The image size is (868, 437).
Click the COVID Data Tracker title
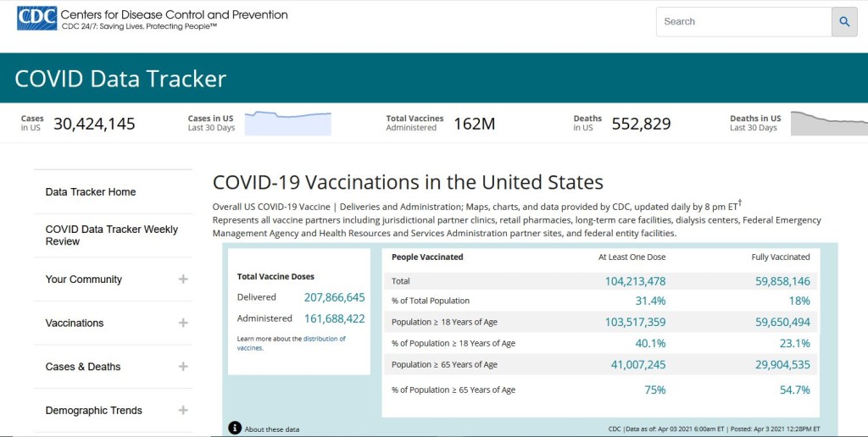(120, 79)
